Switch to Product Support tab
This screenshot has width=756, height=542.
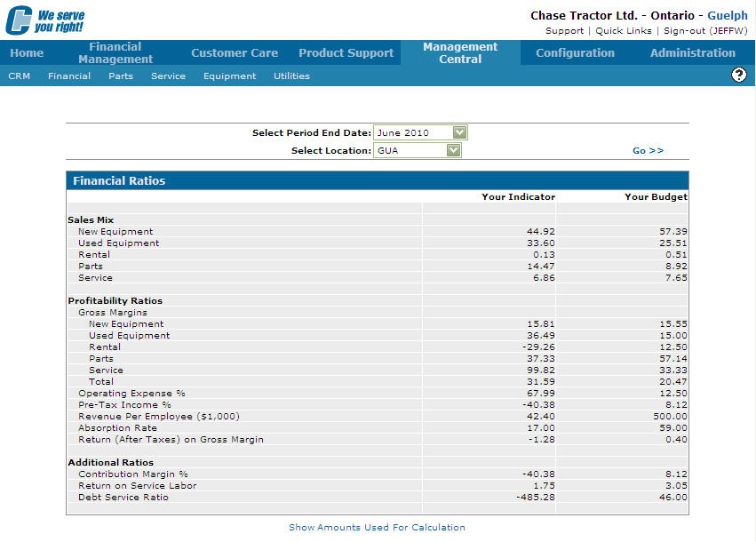pos(346,53)
